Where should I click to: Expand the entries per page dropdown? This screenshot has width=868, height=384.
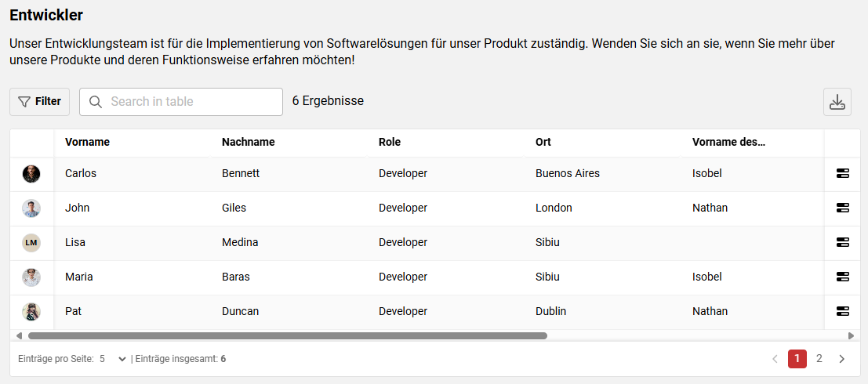point(113,359)
